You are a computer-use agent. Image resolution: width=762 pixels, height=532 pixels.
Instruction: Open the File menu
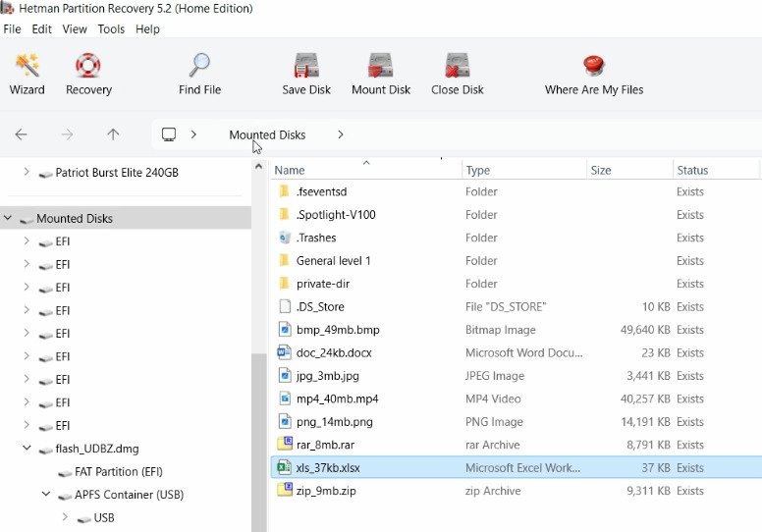click(12, 29)
